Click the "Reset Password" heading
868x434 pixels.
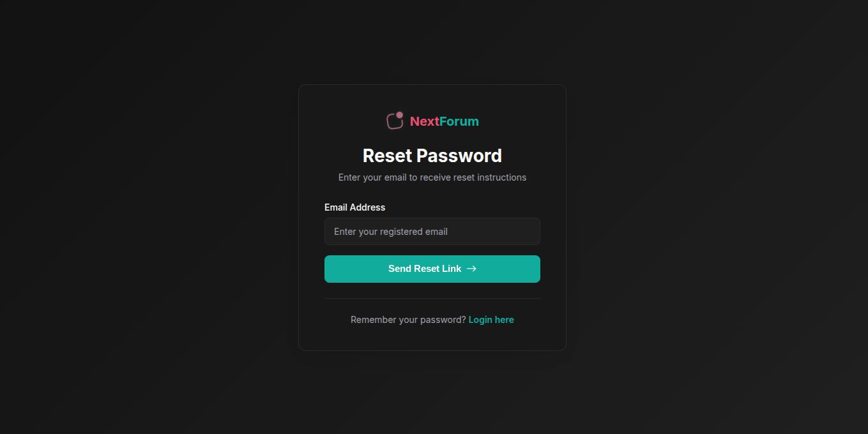click(432, 156)
